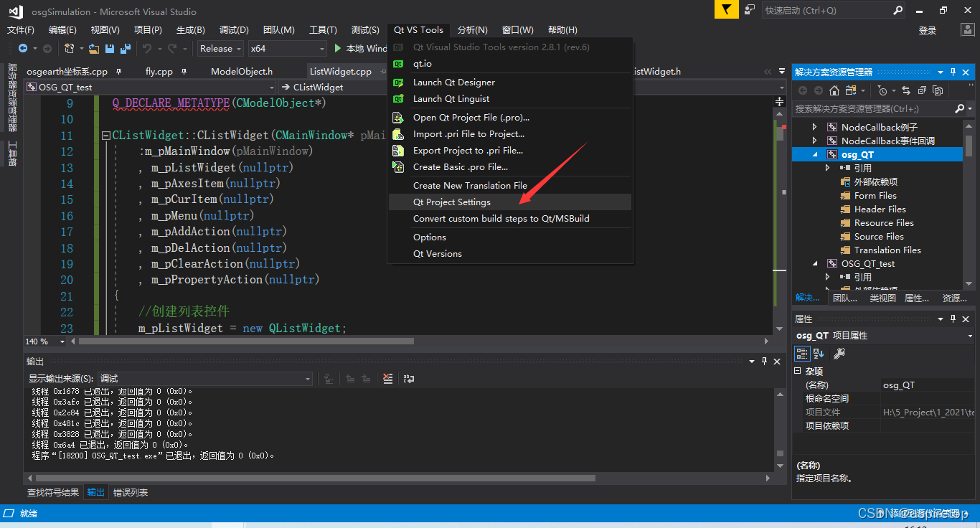The width and height of the screenshot is (980, 528).
Task: Click the Solution Explorer collapse all icon
Action: tap(922, 90)
